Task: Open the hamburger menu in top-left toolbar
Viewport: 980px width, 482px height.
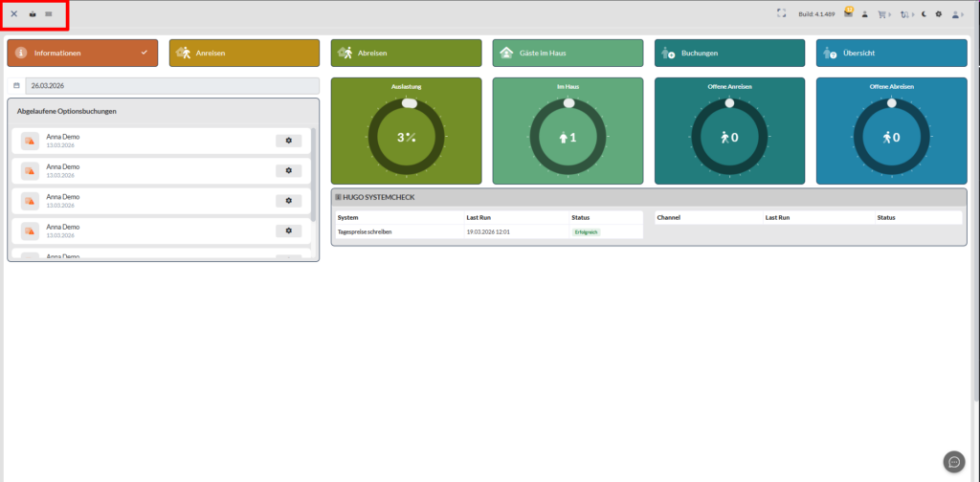Action: click(49, 14)
